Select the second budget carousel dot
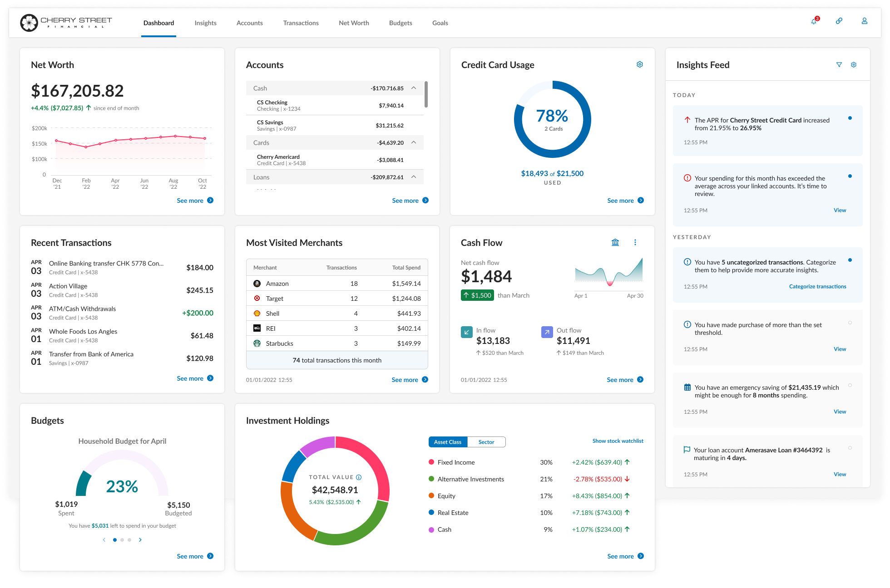The width and height of the screenshot is (890, 588). [x=122, y=540]
